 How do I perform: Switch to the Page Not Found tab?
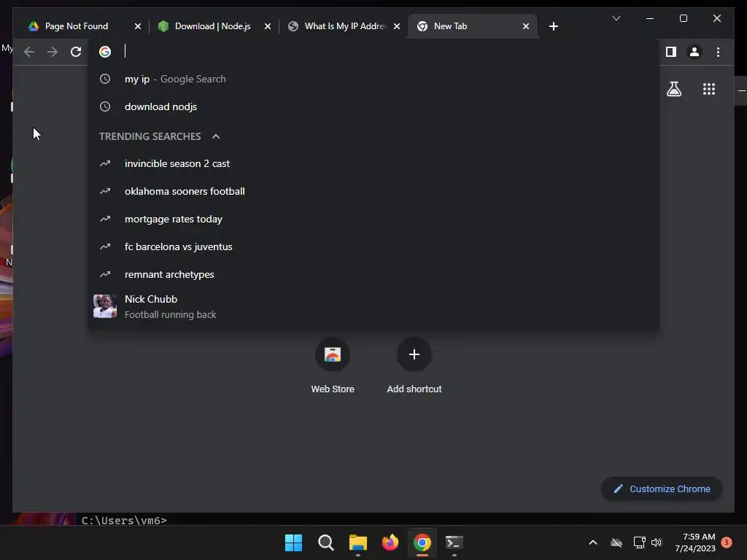tap(76, 26)
